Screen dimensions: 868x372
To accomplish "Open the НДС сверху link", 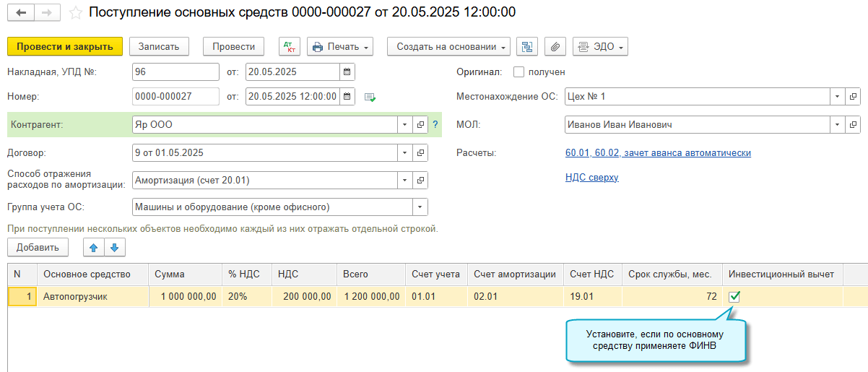I will (591, 177).
